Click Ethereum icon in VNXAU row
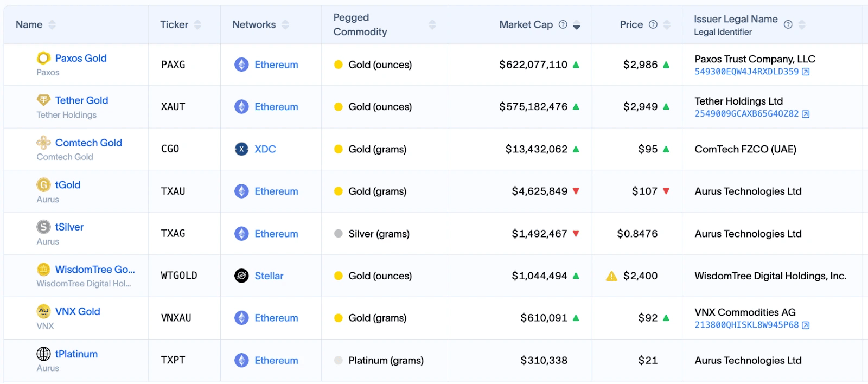Viewport: 868px width, 384px height. (241, 318)
